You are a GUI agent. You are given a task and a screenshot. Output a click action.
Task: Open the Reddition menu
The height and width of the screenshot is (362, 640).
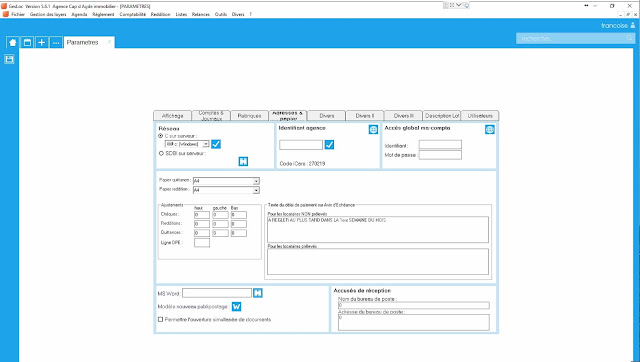(x=160, y=14)
